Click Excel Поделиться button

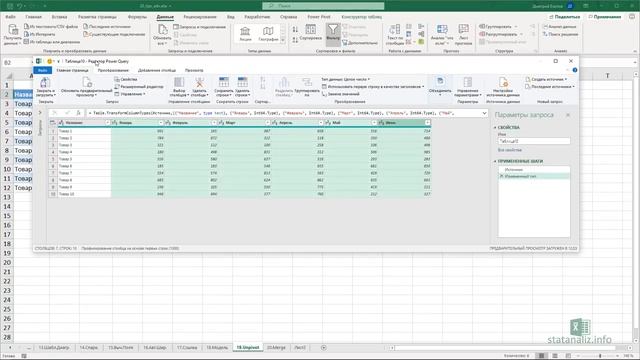565,17
